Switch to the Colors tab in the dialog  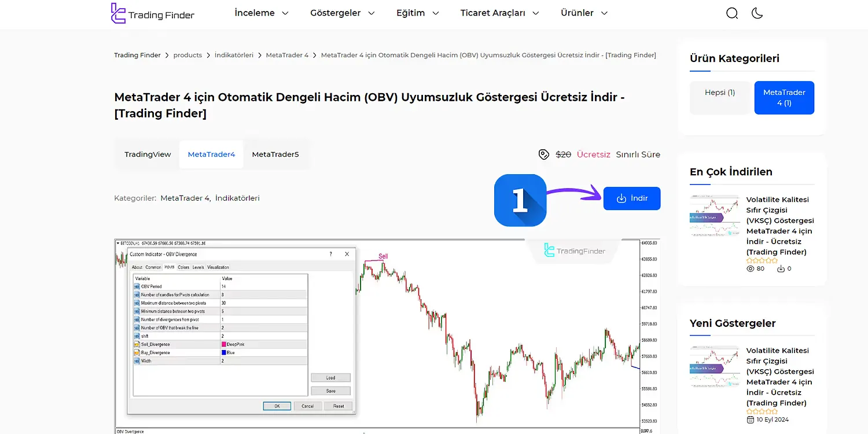[183, 267]
